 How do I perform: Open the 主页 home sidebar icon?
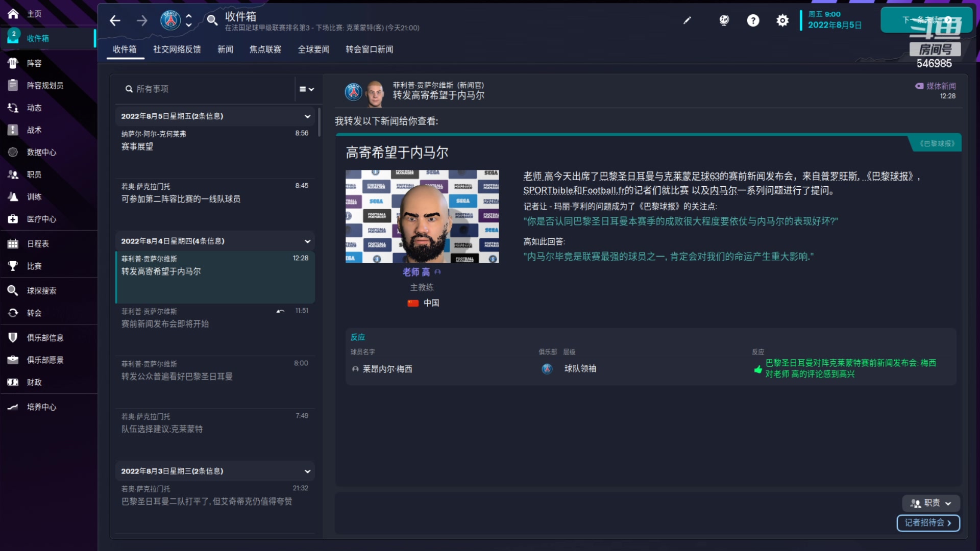pyautogui.click(x=13, y=14)
